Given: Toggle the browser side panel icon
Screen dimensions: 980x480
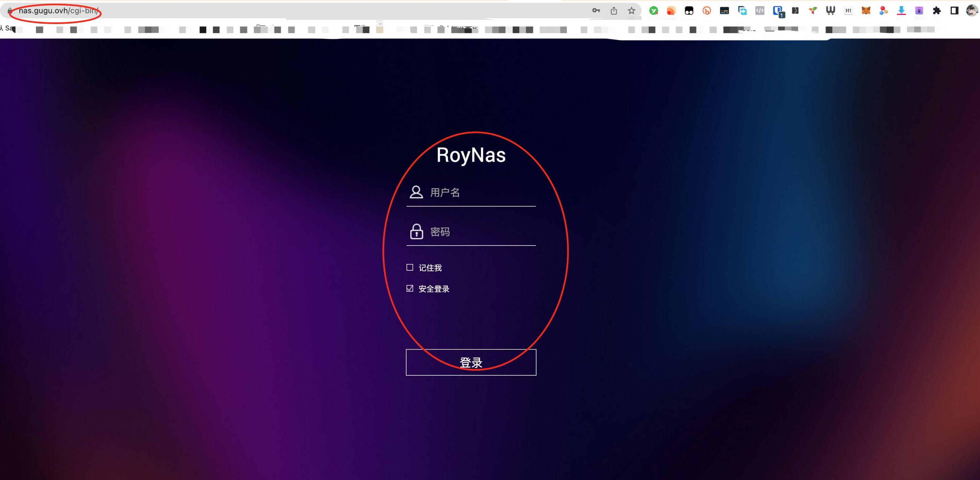Looking at the screenshot, I should 954,11.
